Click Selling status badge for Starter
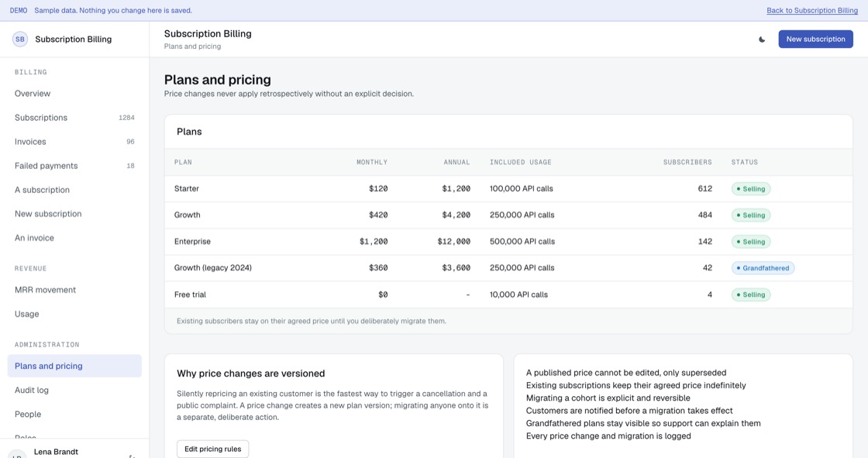Viewport: 868px width, 458px height. (751, 189)
